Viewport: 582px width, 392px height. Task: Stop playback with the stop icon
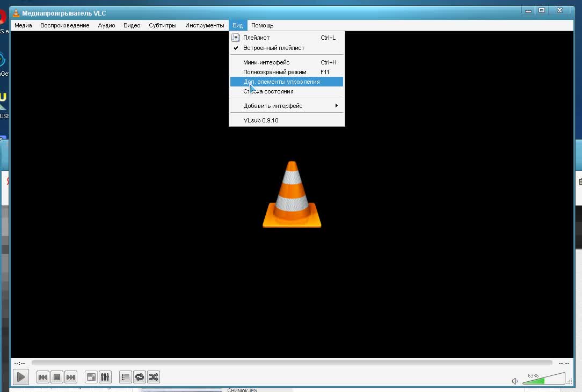pyautogui.click(x=57, y=377)
